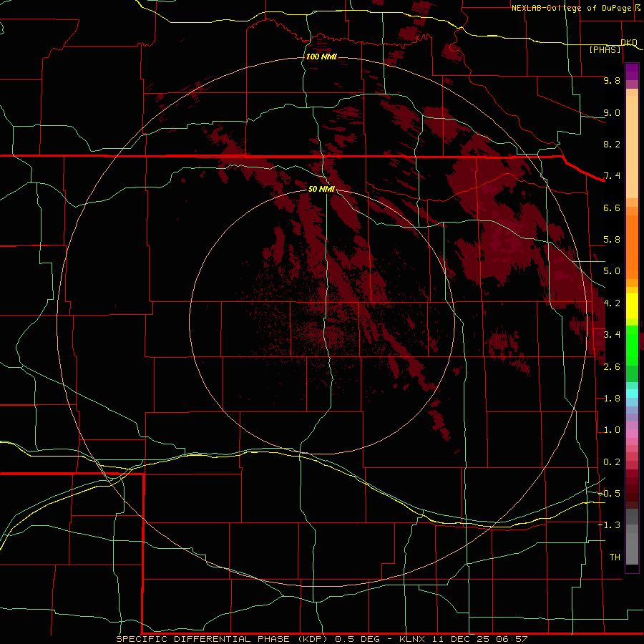Click the 5.0 value on color scale

[x=612, y=271]
